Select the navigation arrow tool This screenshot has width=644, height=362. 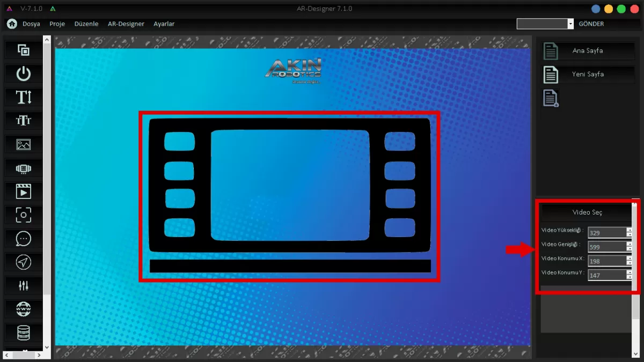click(24, 262)
